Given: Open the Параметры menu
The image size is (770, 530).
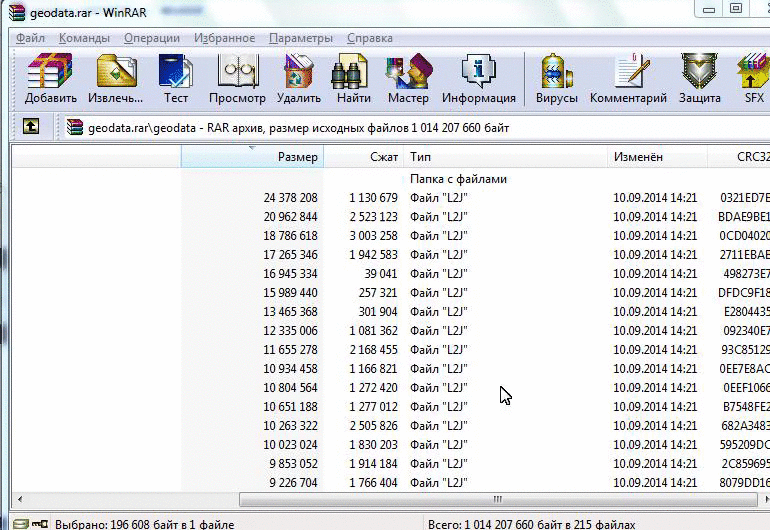Looking at the screenshot, I should coord(301,38).
